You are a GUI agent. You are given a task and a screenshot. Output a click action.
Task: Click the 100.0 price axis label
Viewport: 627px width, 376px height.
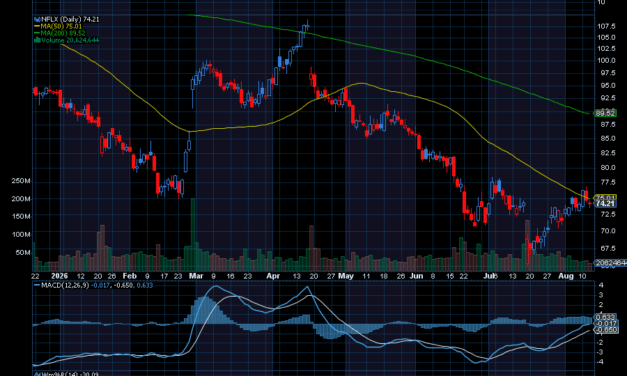pyautogui.click(x=606, y=60)
